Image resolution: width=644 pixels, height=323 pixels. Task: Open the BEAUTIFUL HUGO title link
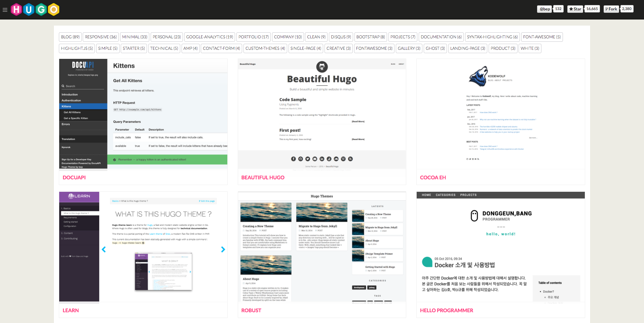(263, 178)
